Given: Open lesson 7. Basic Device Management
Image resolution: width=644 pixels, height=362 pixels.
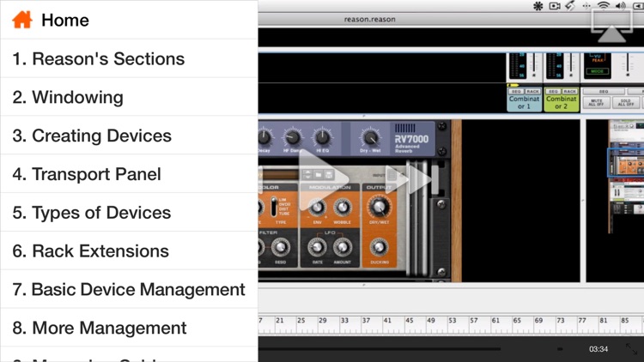Looking at the screenshot, I should (129, 289).
